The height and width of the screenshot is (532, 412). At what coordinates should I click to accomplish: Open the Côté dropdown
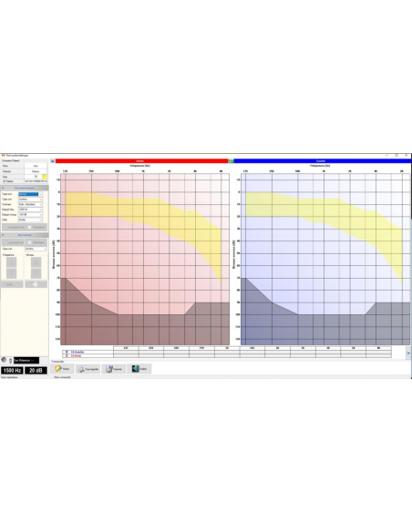(30, 220)
